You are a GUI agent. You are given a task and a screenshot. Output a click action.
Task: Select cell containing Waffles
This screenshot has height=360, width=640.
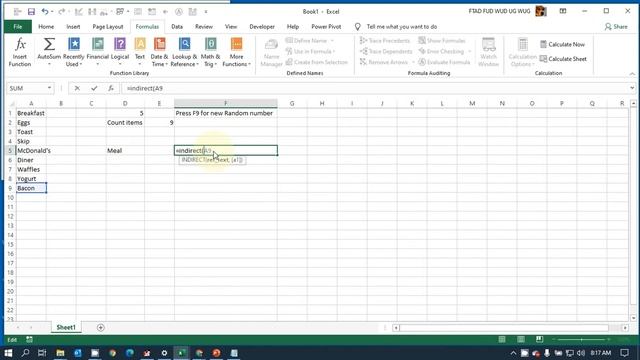pyautogui.click(x=31, y=169)
